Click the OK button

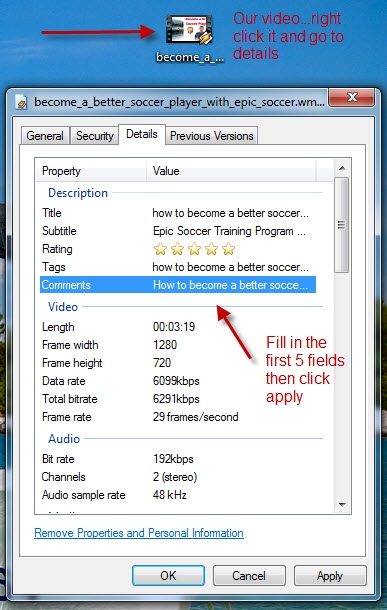(x=168, y=575)
